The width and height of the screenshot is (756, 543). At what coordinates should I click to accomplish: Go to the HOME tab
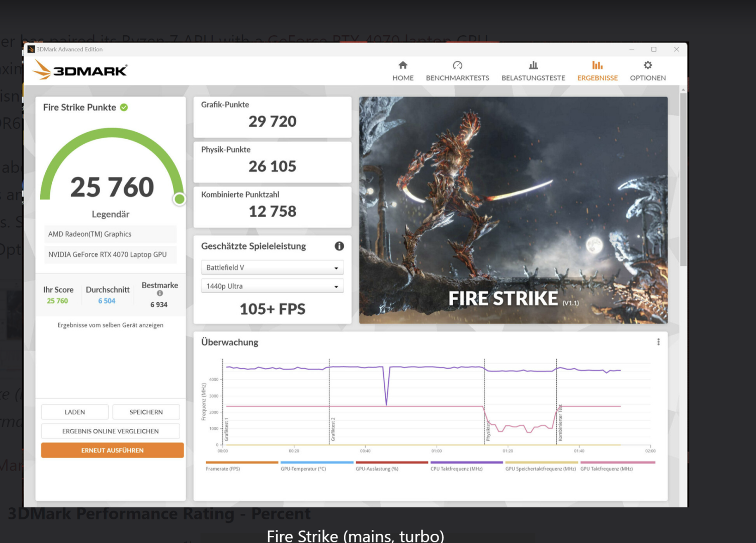click(403, 71)
